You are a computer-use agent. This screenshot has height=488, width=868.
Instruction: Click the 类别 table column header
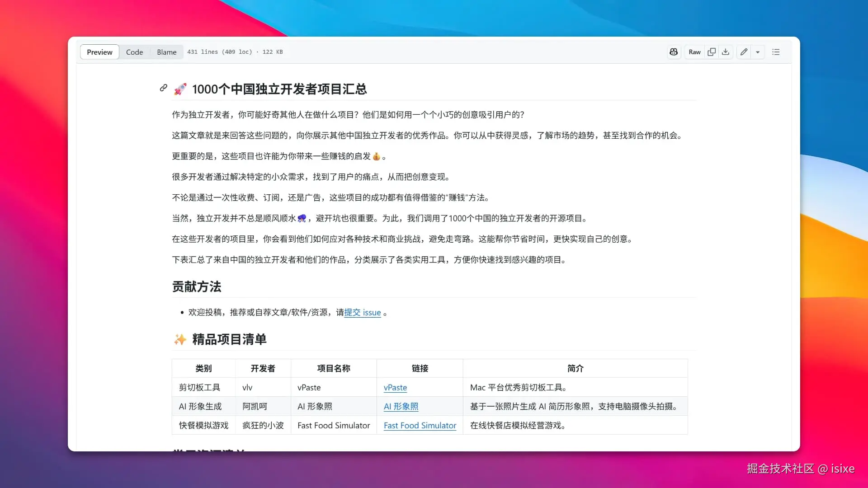pyautogui.click(x=203, y=368)
